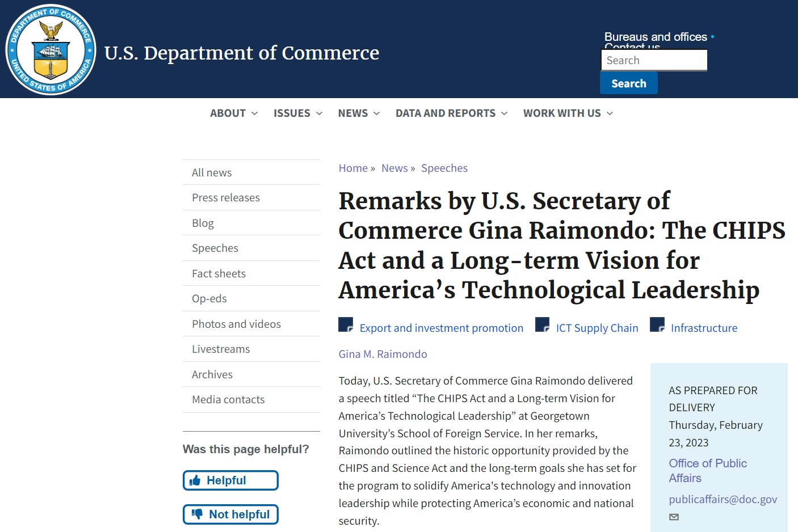Viewport: 798px width, 532px height.
Task: Follow the Speeches breadcrumb link
Action: [444, 168]
